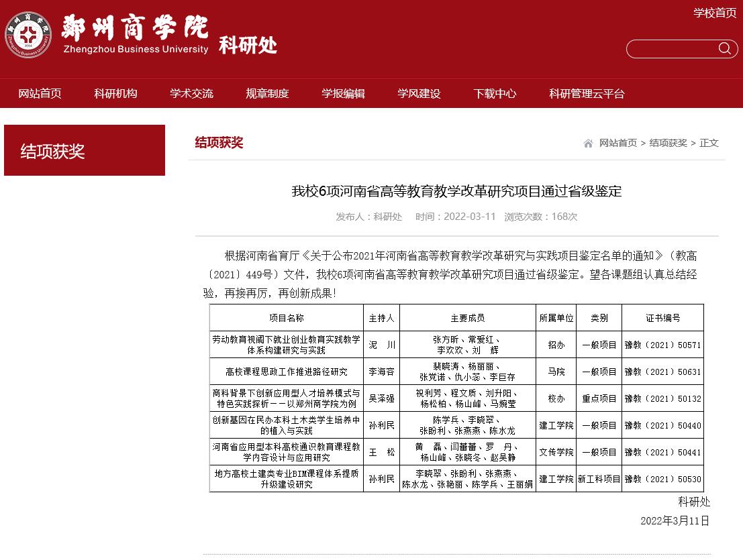The image size is (743, 560).
Task: Click the article title about 6项 projects
Action: [456, 192]
